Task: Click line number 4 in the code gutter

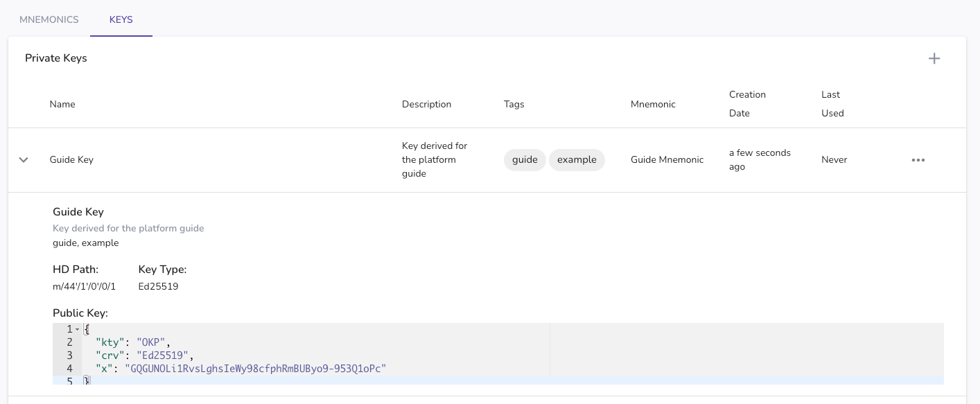Action: [x=70, y=369]
